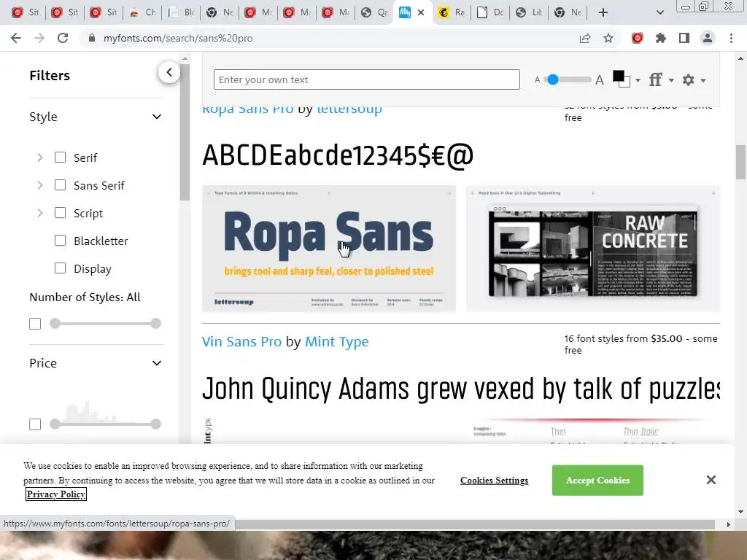Click the John Quincy Adams sample text
This screenshot has width=747, height=560.
click(x=461, y=389)
